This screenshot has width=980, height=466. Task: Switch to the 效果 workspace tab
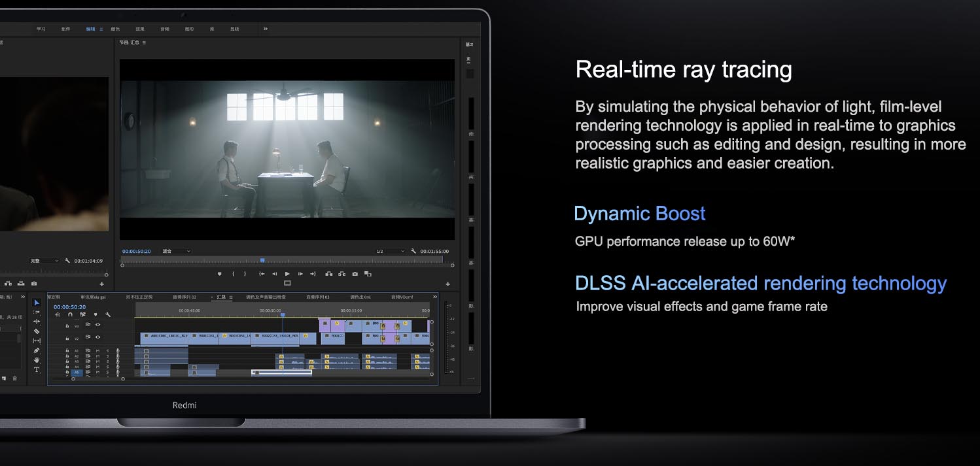[x=140, y=29]
